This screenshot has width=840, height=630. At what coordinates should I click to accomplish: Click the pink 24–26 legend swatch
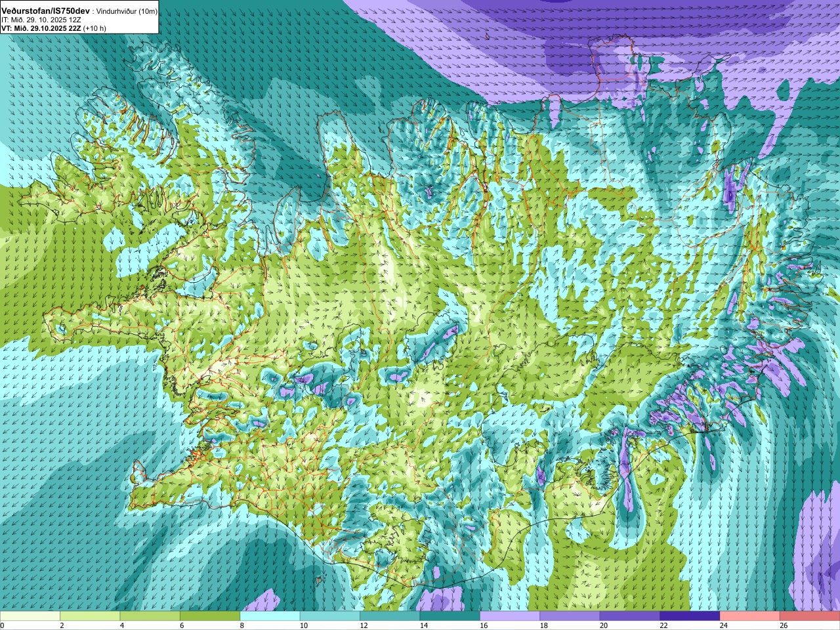tap(750, 616)
